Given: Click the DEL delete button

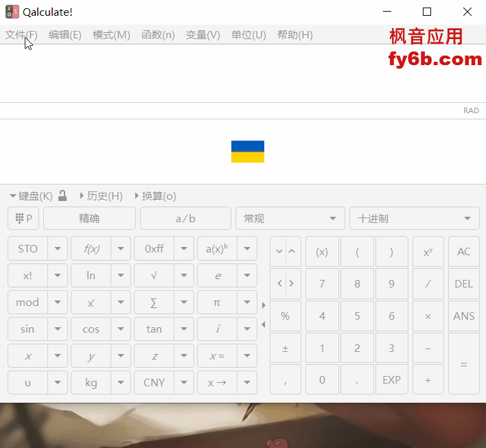Looking at the screenshot, I should 463,283.
